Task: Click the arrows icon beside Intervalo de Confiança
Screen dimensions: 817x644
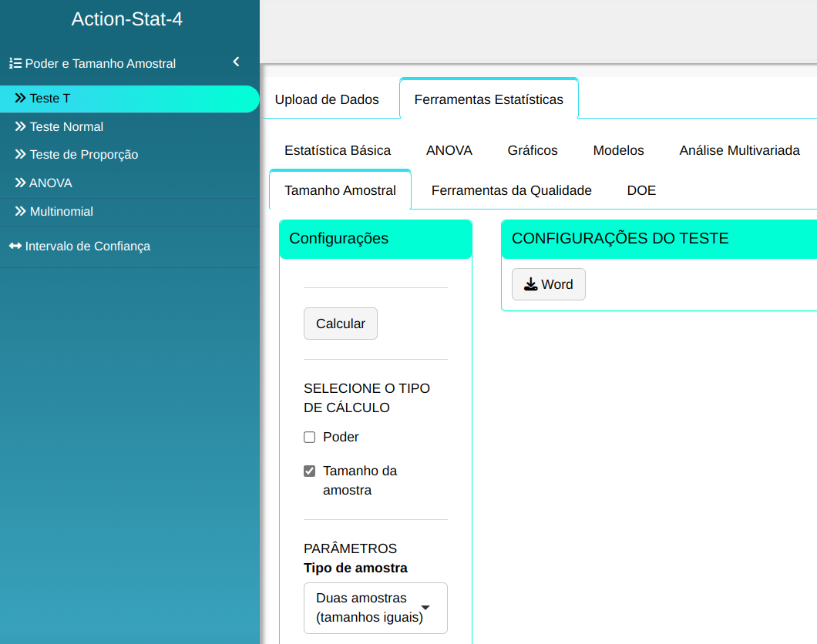Action: pyautogui.click(x=15, y=247)
